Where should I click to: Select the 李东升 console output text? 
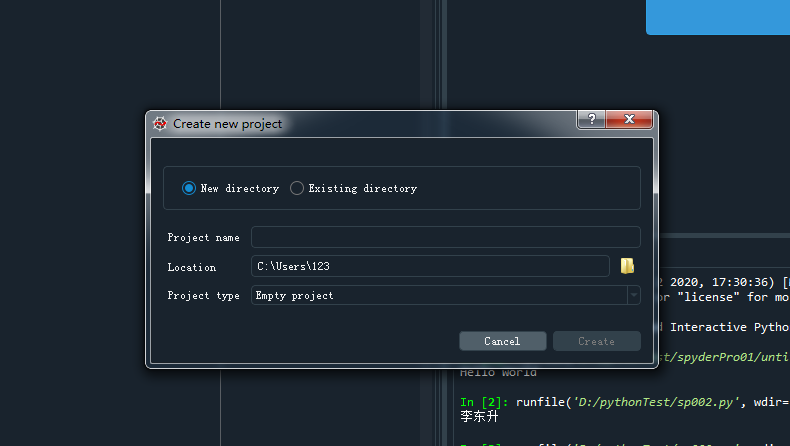tap(479, 416)
